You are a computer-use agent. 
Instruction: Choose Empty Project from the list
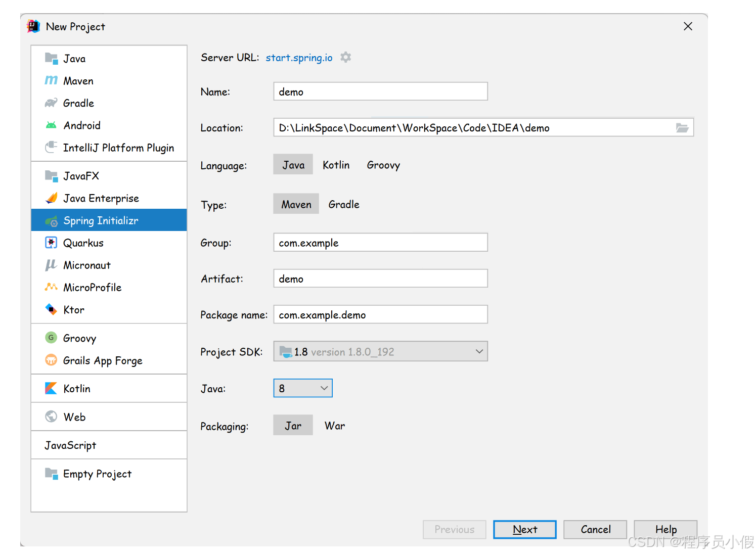click(97, 474)
